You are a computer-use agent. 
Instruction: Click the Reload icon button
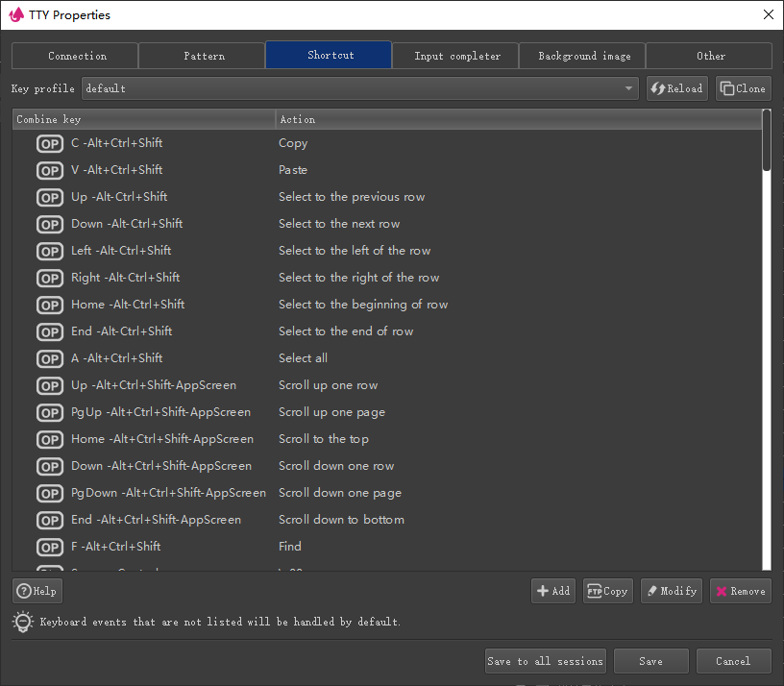click(x=676, y=88)
